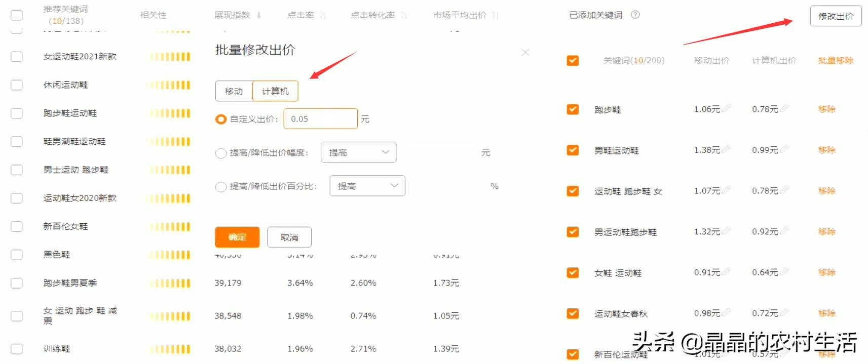The width and height of the screenshot is (868, 364).
Task: Edit computer bid pencil for 运动鞋女春秋
Action: pos(784,312)
